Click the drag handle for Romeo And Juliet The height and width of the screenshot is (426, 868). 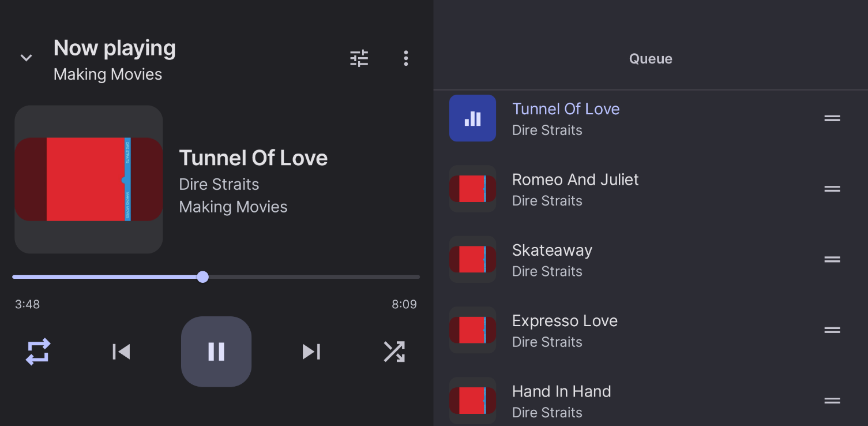click(832, 189)
